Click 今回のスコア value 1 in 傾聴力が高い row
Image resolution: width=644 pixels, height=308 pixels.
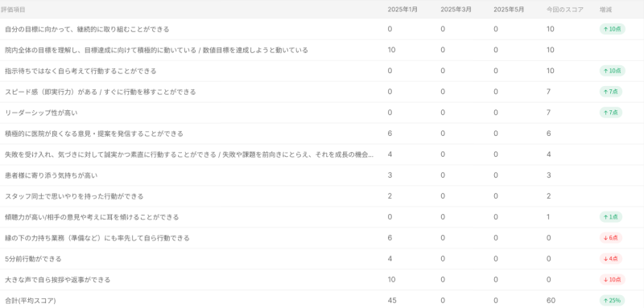548,217
